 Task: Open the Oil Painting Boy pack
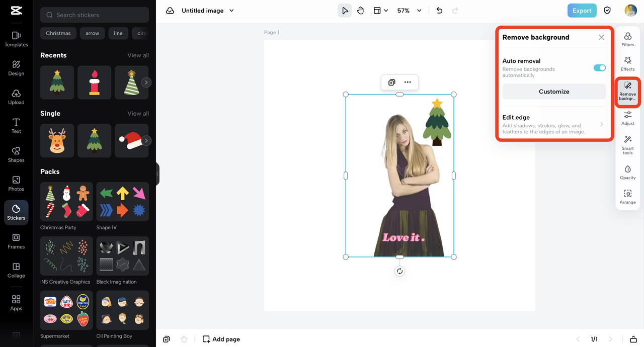[123, 310]
